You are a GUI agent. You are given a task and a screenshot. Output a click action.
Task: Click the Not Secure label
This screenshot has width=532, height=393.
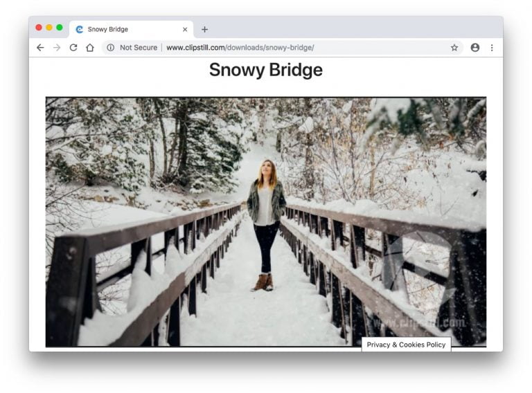tap(139, 48)
